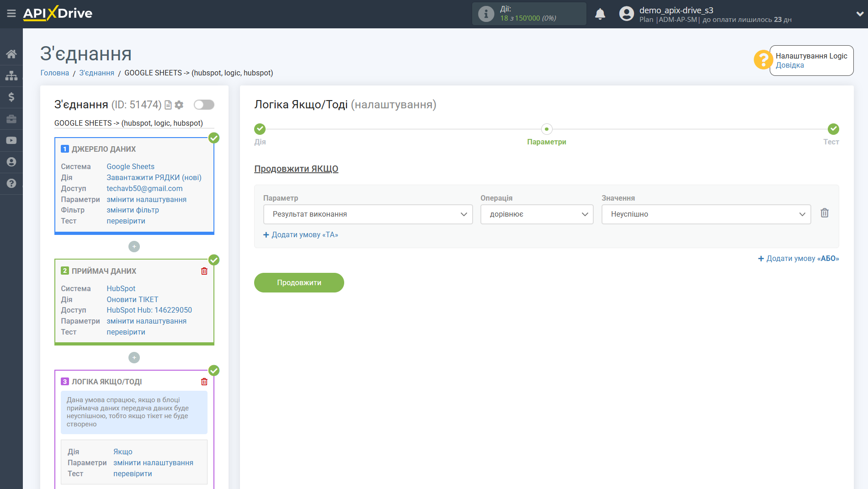
Task: Add block after data source
Action: (134, 247)
